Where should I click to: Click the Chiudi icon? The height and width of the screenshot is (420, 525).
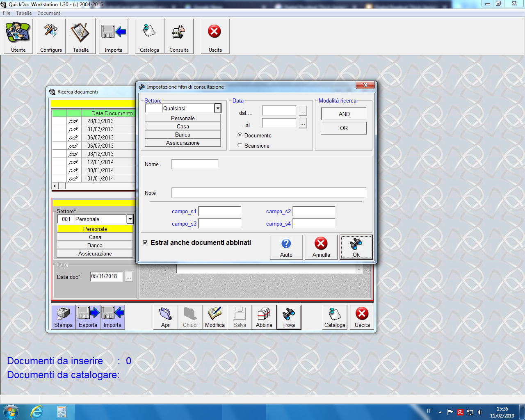coord(190,317)
